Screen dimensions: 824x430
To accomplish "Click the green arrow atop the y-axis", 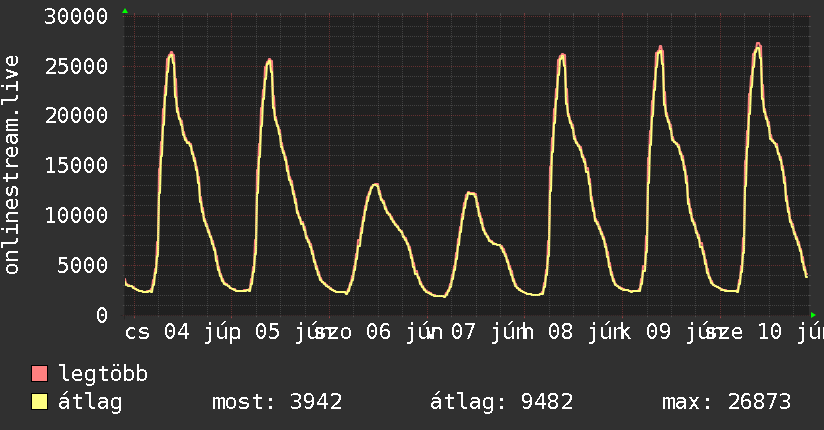I will 125,11.
